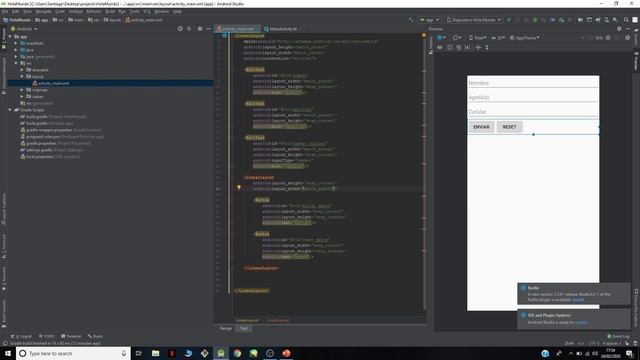Click Scroll from Source icon in Project panel
This screenshot has width=640, height=360.
pos(180,29)
